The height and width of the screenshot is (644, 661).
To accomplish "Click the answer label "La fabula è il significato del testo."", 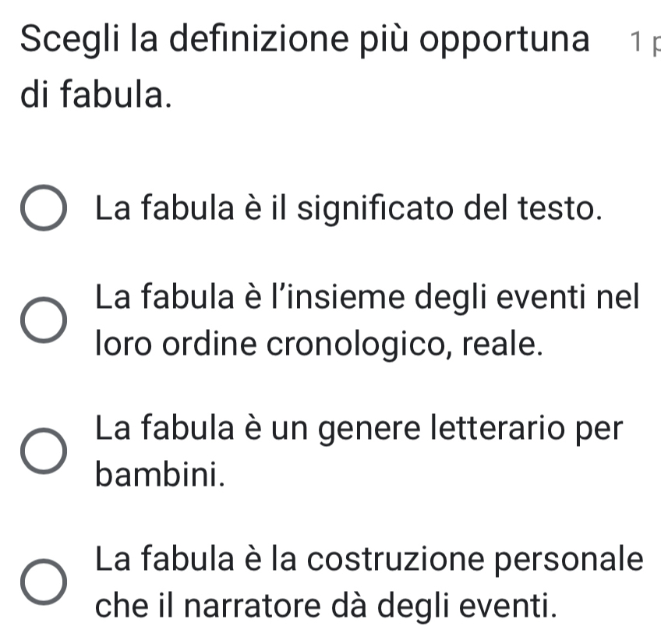I will coord(349,209).
